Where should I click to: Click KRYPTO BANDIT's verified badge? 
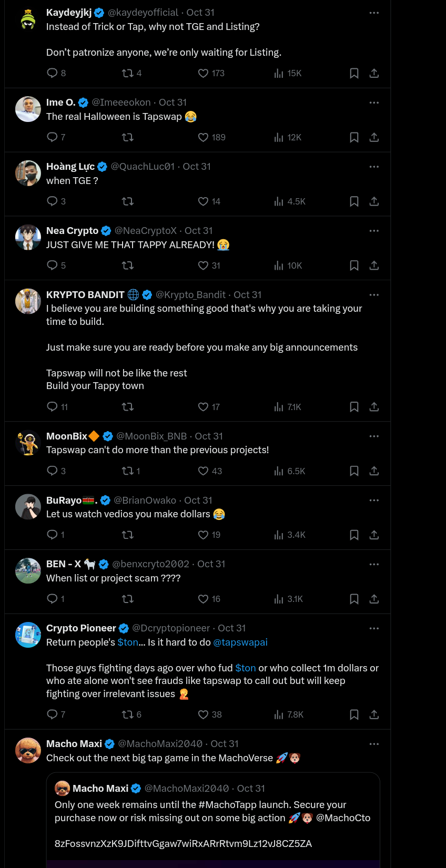147,294
